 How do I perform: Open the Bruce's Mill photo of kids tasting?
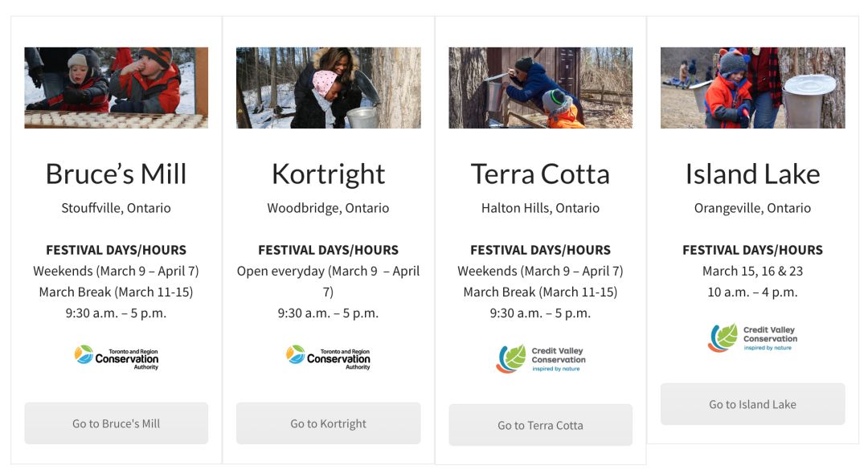(117, 88)
